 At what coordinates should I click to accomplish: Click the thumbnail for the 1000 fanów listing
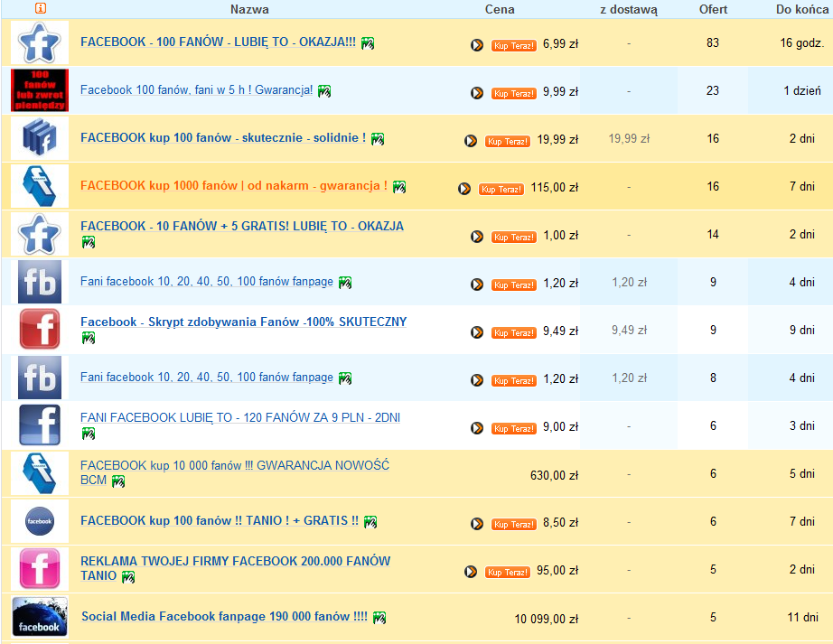pos(40,186)
